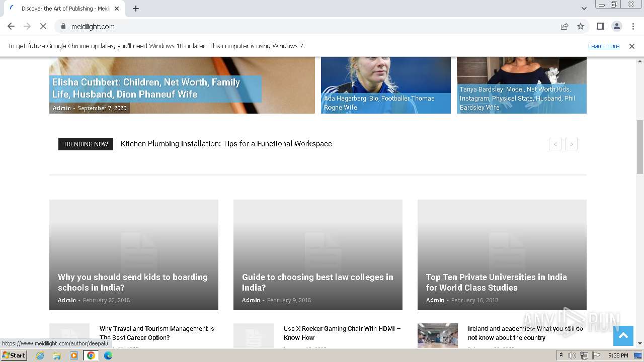This screenshot has height=362, width=644.
Task: Launch Internet Explorer from taskbar
Action: tap(40, 355)
